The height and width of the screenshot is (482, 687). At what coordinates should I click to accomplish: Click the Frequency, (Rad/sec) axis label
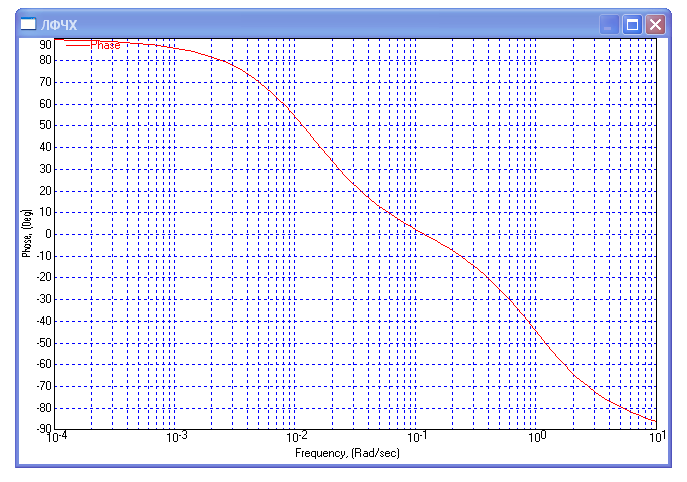[x=347, y=453]
